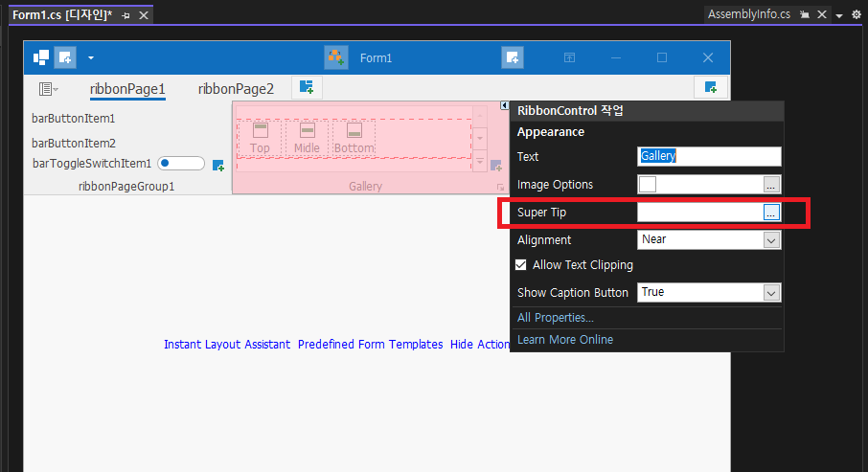The image size is (868, 472).
Task: Pin the Form1.cs document tab
Action: (126, 15)
